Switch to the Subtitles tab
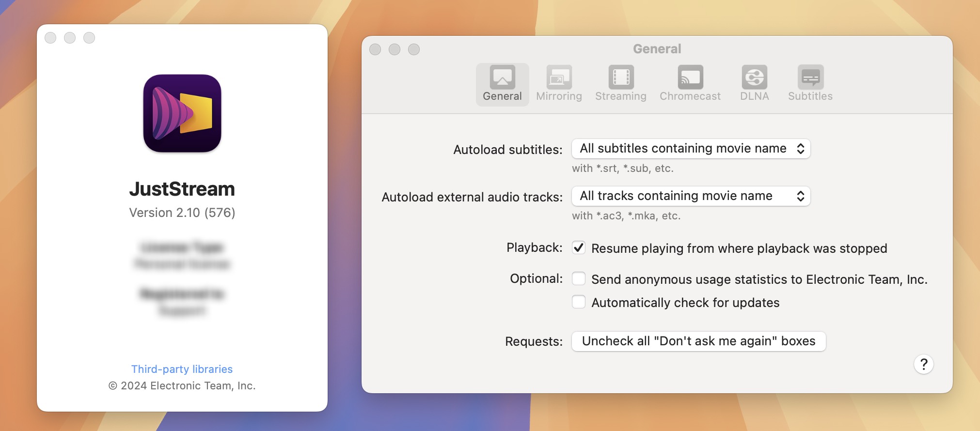This screenshot has height=431, width=980. click(x=810, y=84)
